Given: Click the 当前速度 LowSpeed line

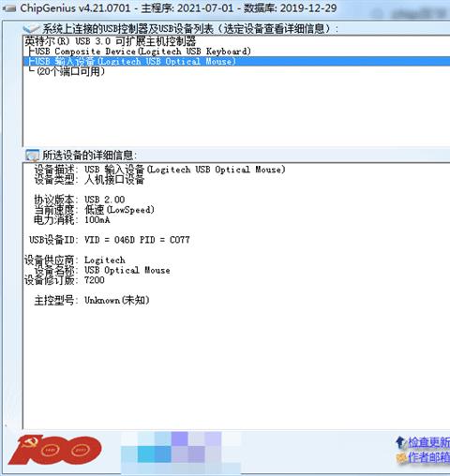Looking at the screenshot, I should (94, 210).
